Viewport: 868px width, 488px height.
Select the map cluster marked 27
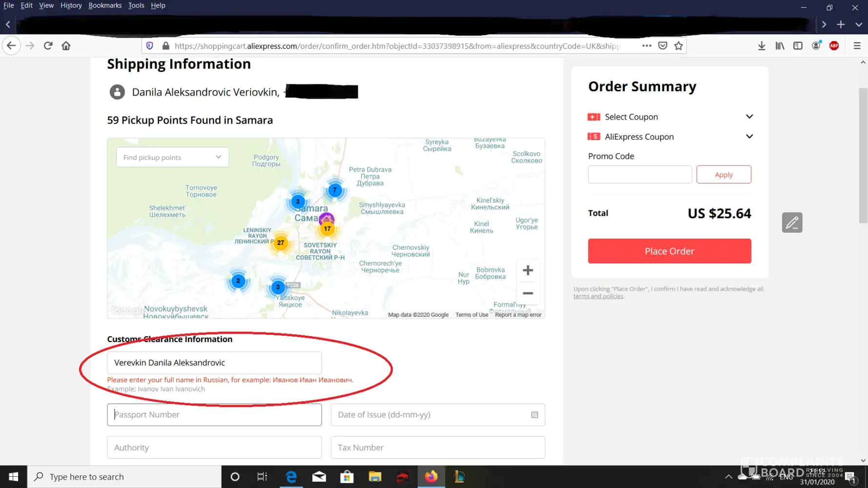pyautogui.click(x=281, y=243)
